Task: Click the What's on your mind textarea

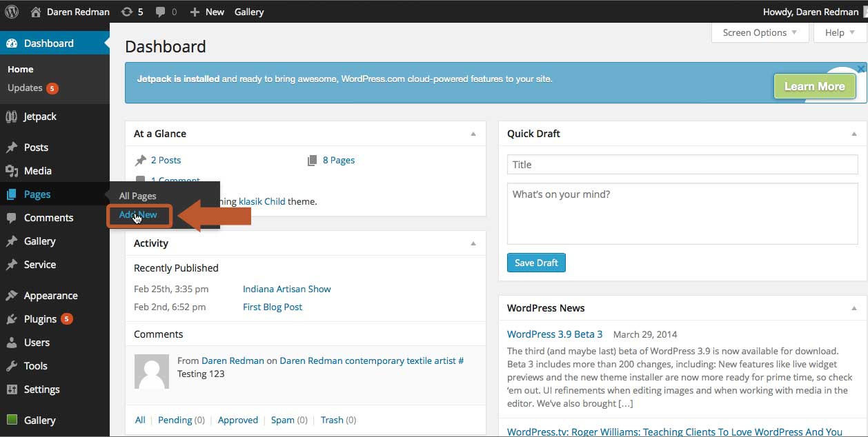Action: pyautogui.click(x=682, y=213)
